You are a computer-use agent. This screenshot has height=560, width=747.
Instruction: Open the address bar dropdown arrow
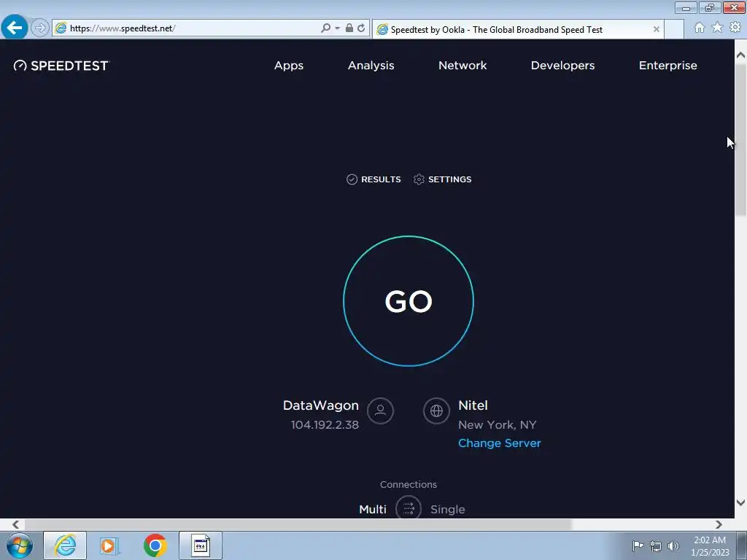337,28
